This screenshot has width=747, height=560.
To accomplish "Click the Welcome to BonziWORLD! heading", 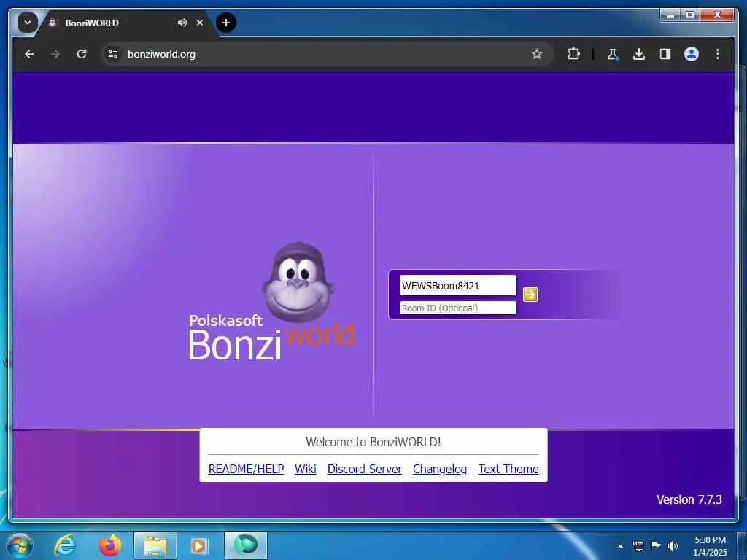I will point(373,442).
